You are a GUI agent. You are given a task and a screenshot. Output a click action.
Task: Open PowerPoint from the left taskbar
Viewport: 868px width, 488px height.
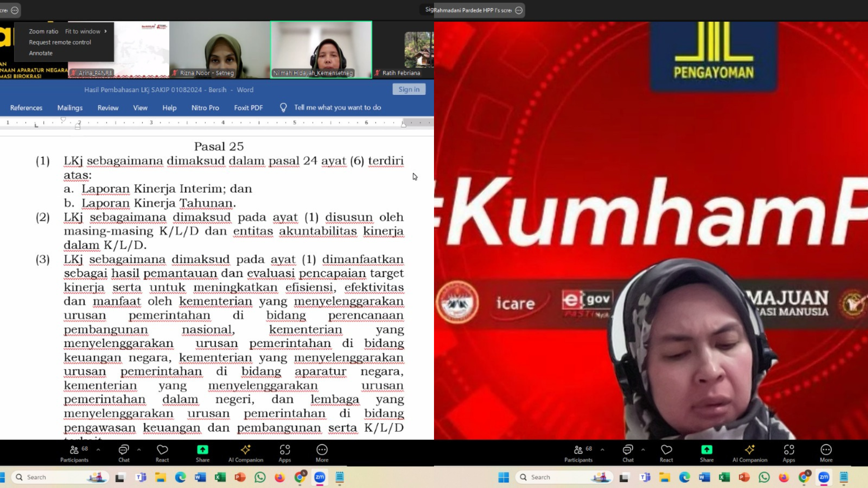[x=240, y=477]
